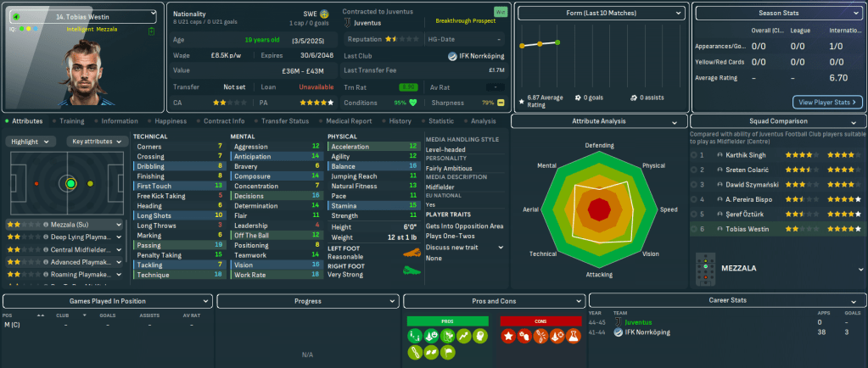Open the Highlight dropdown
868x368 pixels.
[31, 142]
